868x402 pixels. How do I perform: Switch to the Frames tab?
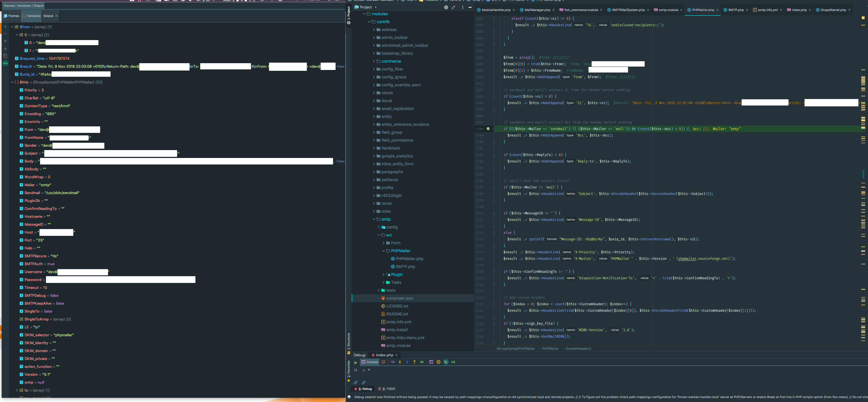tap(11, 16)
